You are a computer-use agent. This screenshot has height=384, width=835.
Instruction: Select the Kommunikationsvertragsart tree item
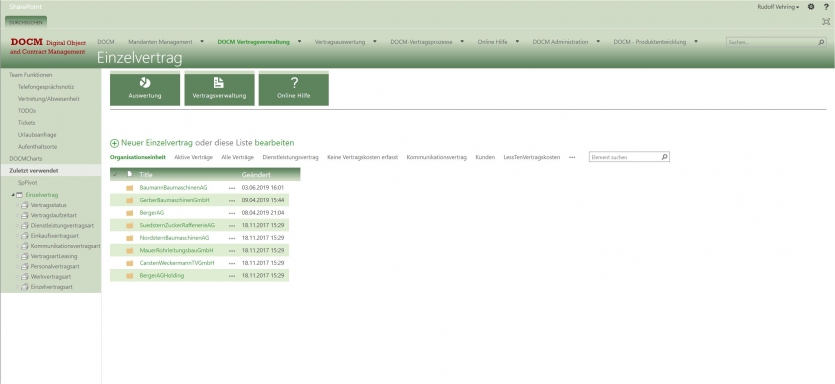point(66,246)
